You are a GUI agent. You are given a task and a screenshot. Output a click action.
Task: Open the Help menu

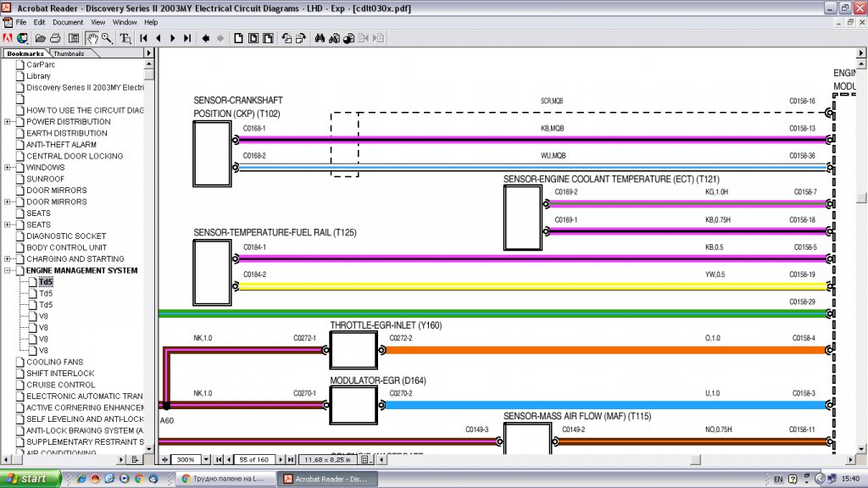point(151,22)
